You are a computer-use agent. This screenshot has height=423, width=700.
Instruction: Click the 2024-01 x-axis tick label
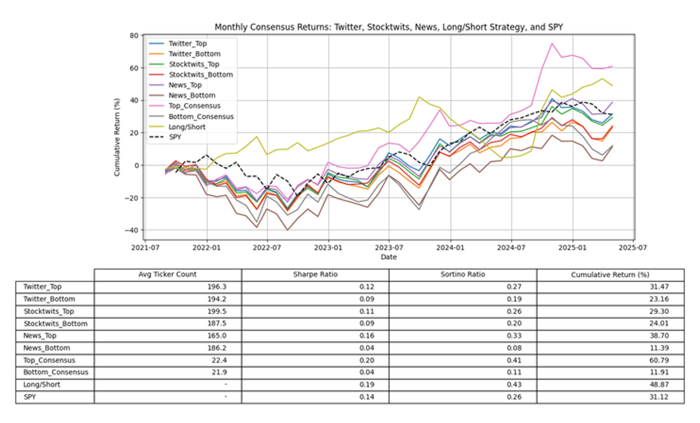[x=451, y=247]
